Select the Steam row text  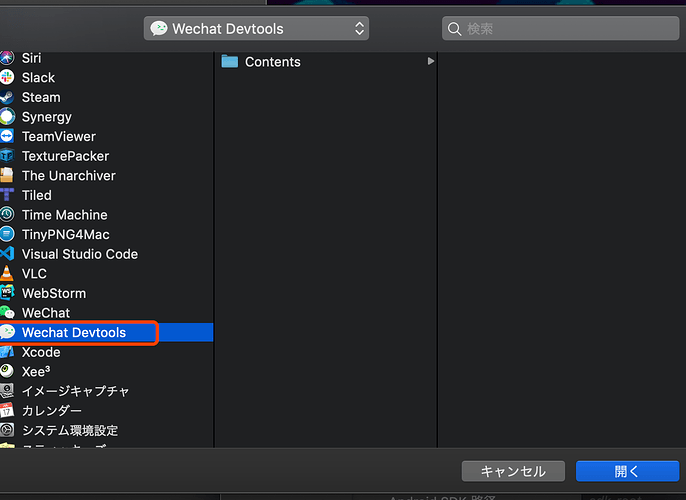coord(41,97)
